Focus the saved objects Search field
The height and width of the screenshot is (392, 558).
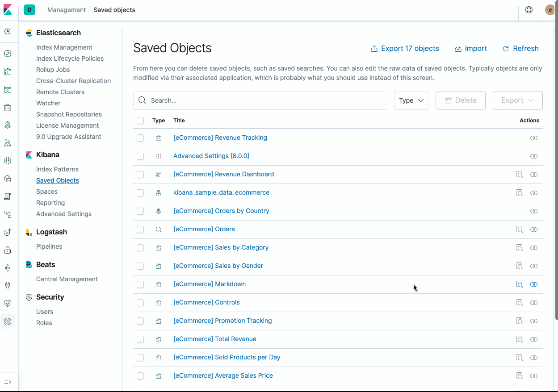[x=260, y=100]
